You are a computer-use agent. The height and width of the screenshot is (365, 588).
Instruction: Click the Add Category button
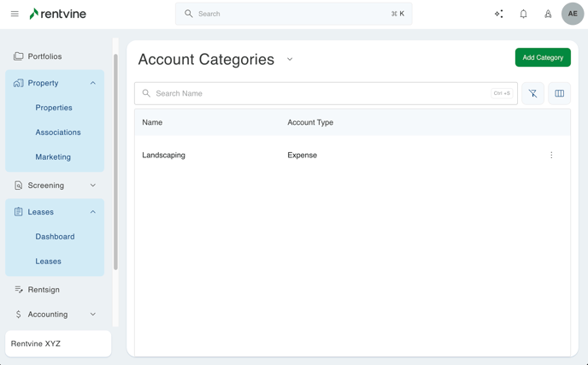point(543,57)
